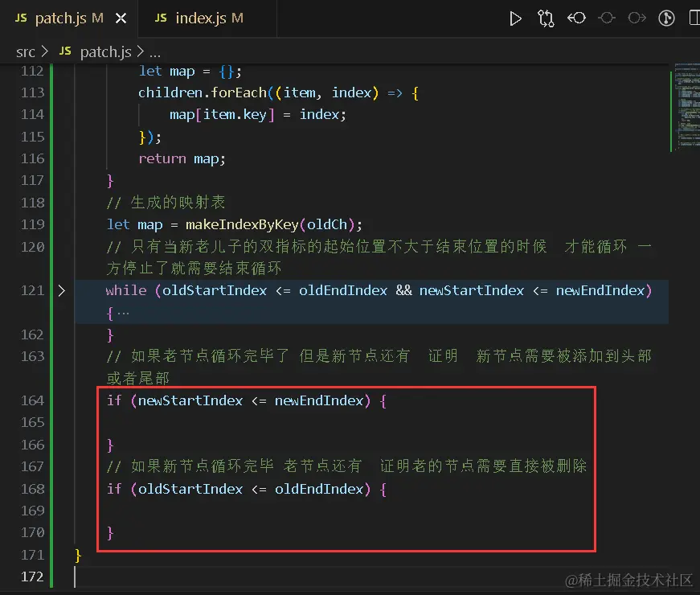Viewport: 700px width, 595px height.
Task: Go back with the arrow-circle icon
Action: click(576, 18)
